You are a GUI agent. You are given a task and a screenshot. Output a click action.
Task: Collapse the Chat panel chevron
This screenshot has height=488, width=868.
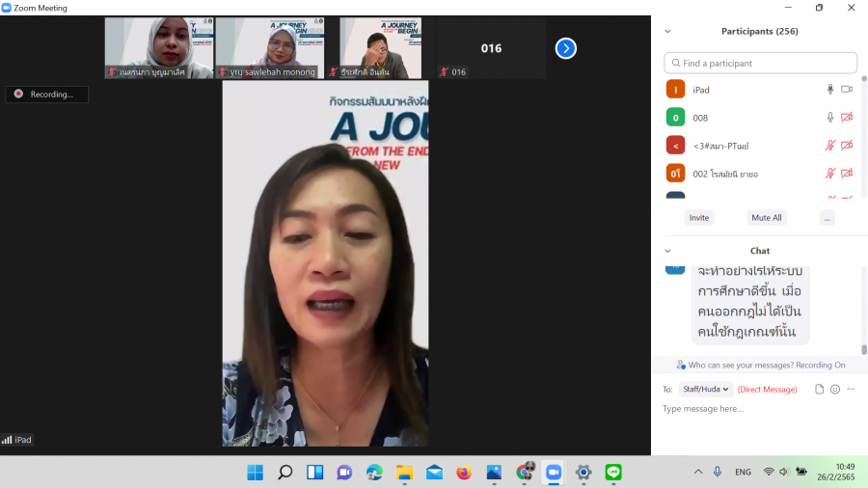(668, 251)
